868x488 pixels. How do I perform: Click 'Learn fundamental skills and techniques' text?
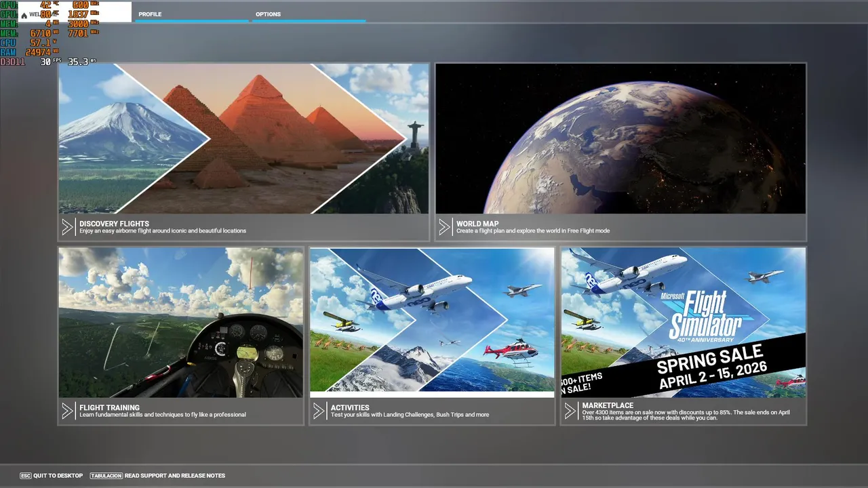coord(163,415)
